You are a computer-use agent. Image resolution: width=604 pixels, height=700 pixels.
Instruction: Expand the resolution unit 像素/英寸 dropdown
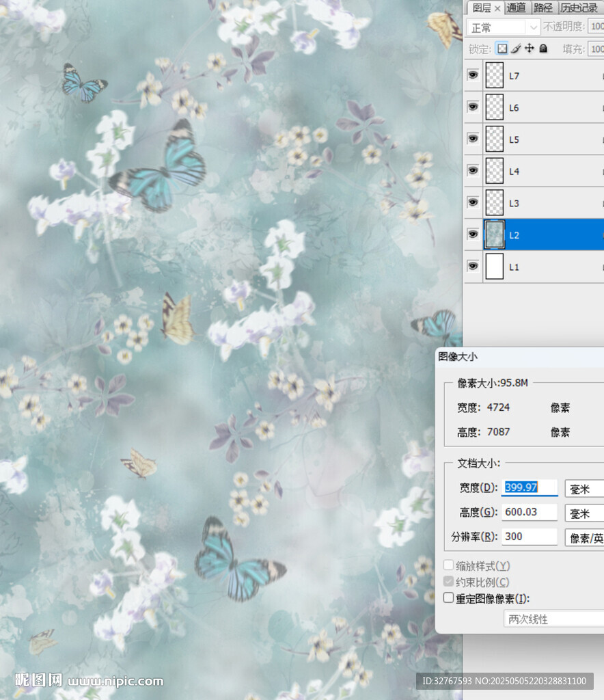point(585,537)
